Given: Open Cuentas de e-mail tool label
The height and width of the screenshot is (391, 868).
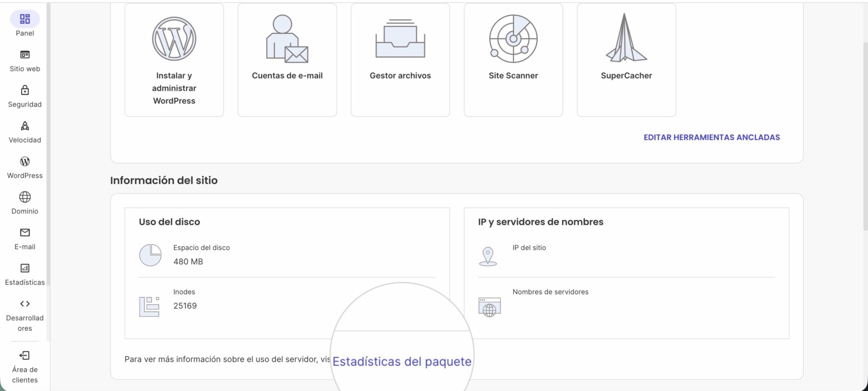Looking at the screenshot, I should point(287,75).
